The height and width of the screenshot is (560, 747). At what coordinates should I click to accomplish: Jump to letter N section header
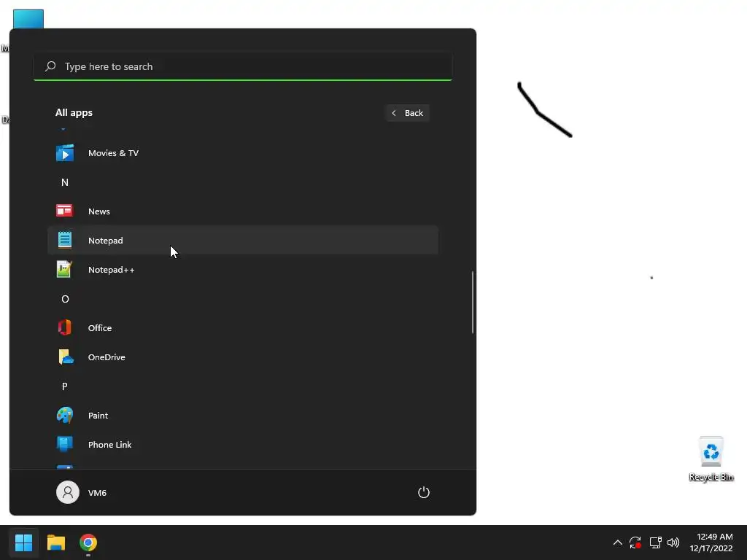65,182
